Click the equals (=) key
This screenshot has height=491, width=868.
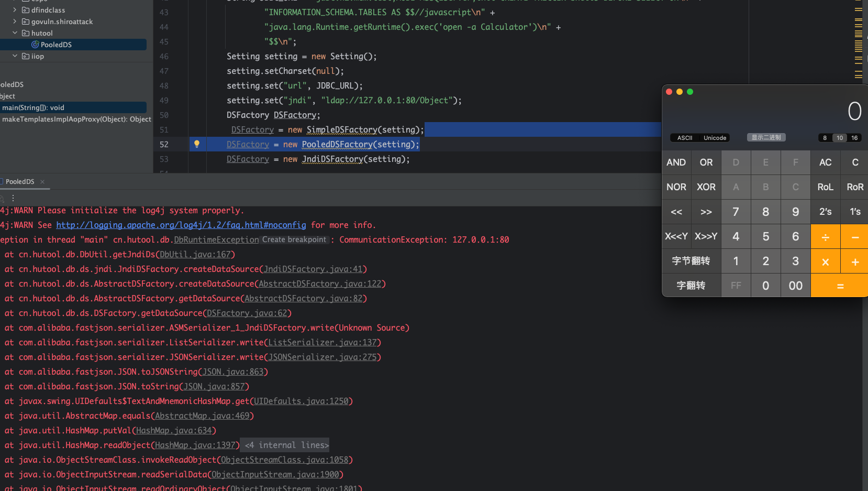point(840,286)
